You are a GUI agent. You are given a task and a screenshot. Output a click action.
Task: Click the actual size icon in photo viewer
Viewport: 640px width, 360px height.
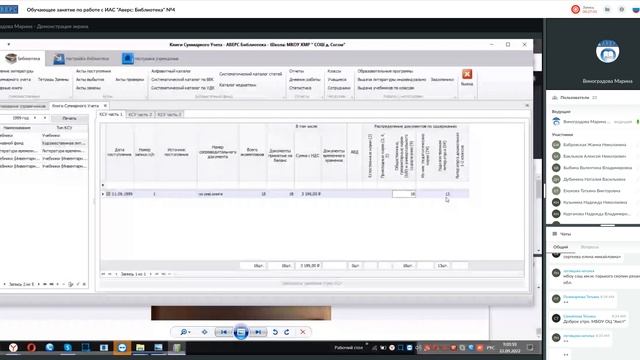click(204, 332)
